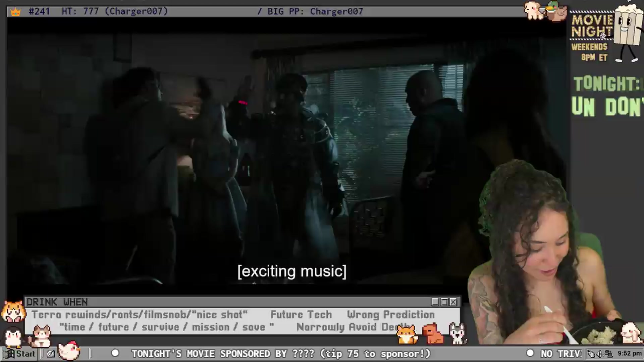Click the pixel penguin pet icon
Image resolution: width=644 pixels, height=362 pixels.
pyautogui.click(x=13, y=338)
